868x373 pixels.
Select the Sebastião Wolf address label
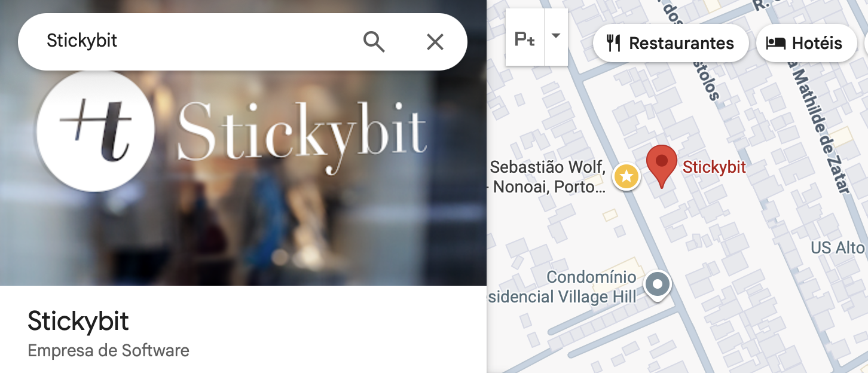[547, 177]
